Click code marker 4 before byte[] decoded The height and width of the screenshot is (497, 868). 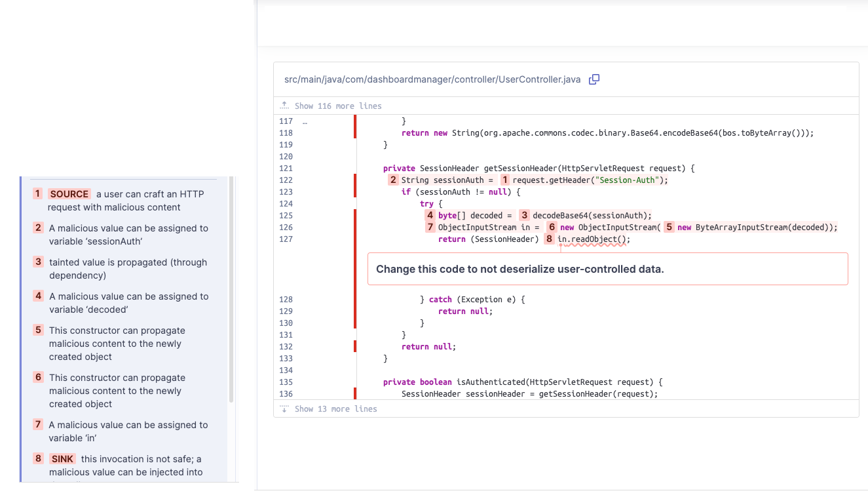tap(430, 215)
